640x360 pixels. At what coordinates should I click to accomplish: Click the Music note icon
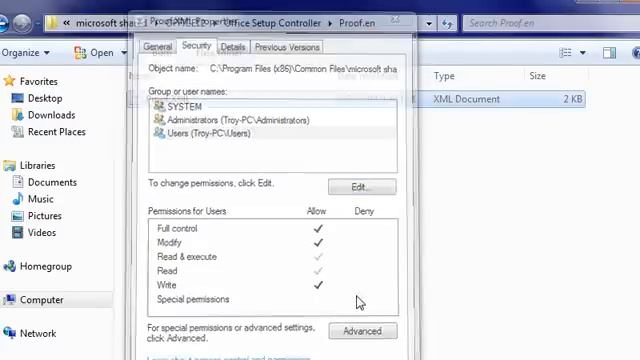(18, 199)
